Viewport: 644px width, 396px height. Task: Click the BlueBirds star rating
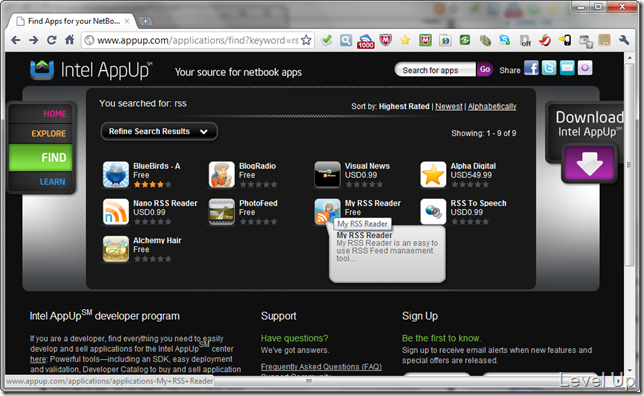tap(152, 184)
